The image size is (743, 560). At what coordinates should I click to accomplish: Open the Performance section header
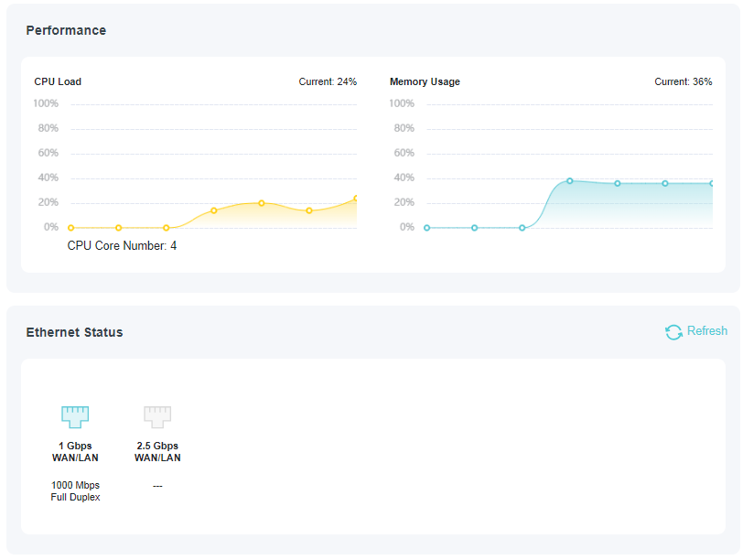(x=66, y=30)
